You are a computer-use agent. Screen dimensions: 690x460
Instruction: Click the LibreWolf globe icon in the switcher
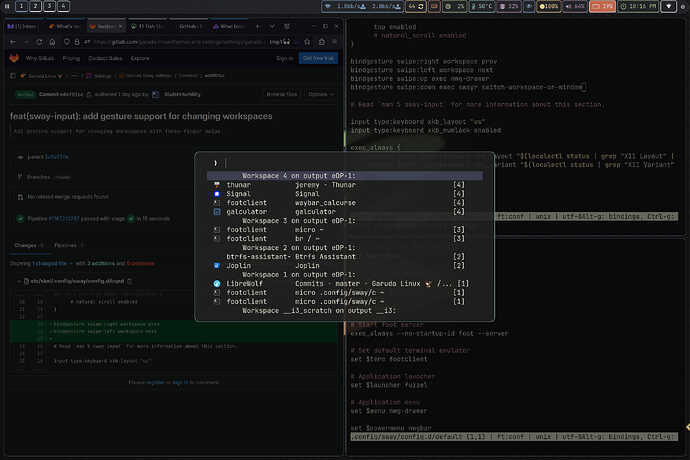pyautogui.click(x=217, y=283)
